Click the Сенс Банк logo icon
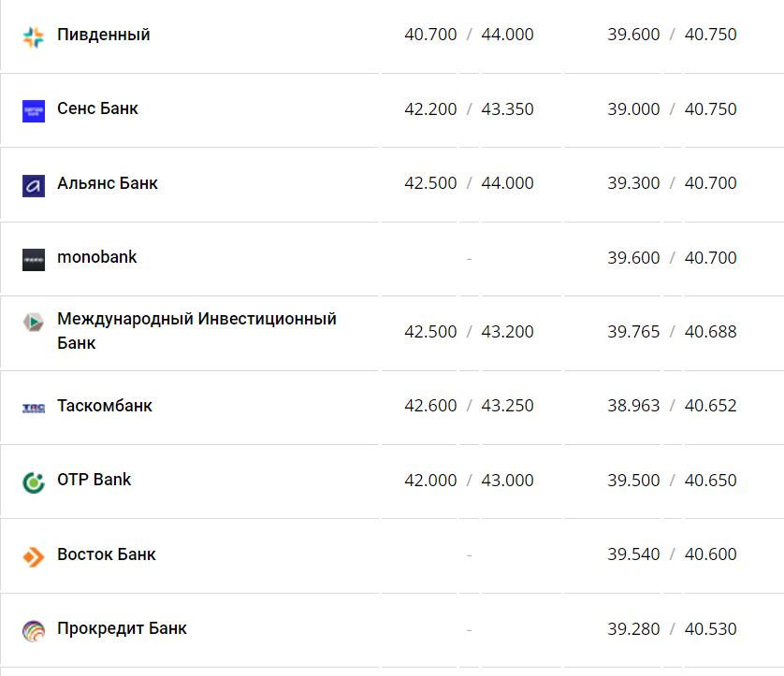This screenshot has height=676, width=784. (x=34, y=110)
